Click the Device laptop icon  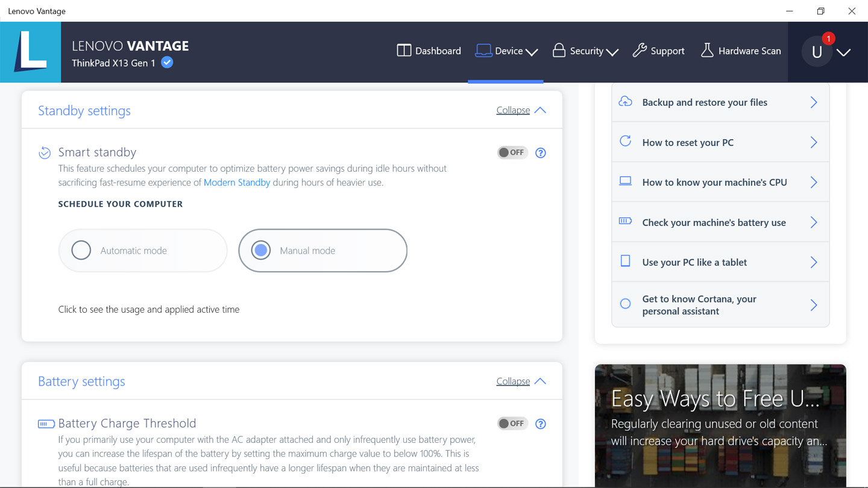[x=483, y=51]
